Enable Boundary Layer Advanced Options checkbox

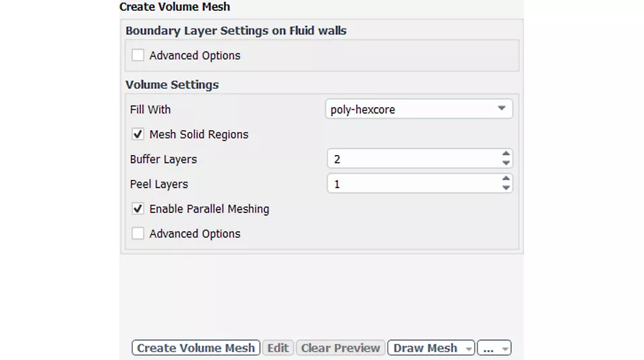point(138,55)
